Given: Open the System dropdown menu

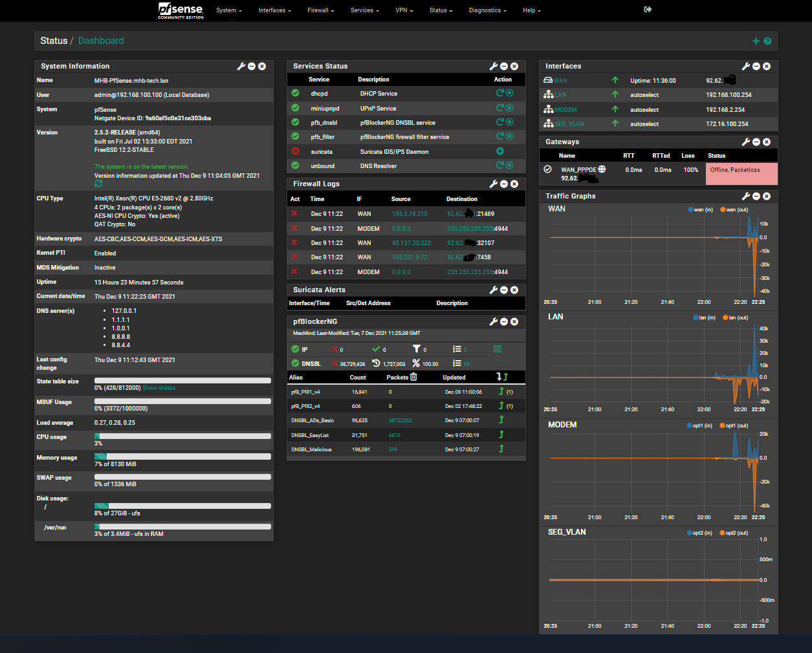Looking at the screenshot, I should pyautogui.click(x=229, y=10).
